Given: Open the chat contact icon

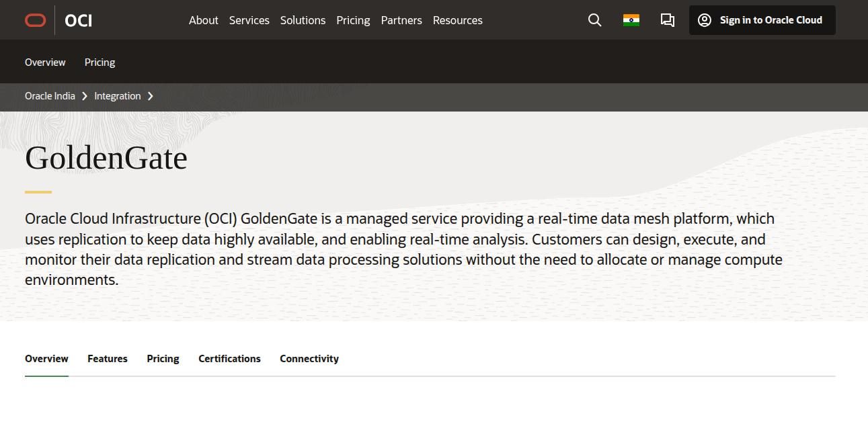Looking at the screenshot, I should click(667, 20).
